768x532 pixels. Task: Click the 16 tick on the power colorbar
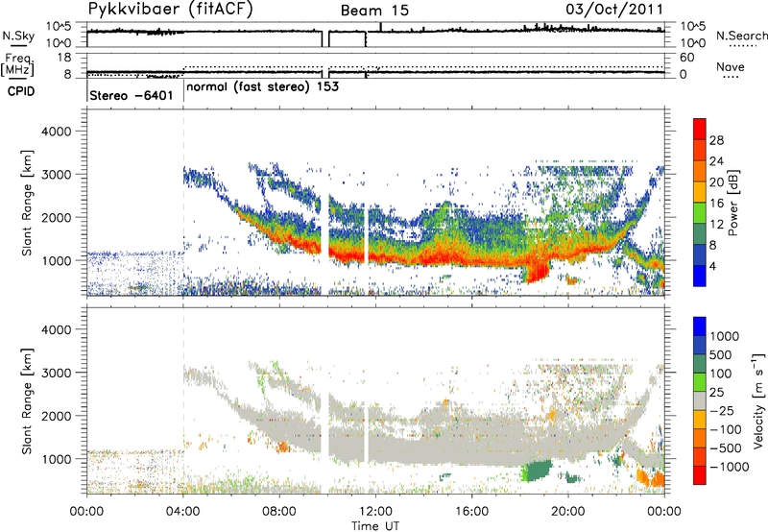[x=716, y=204]
